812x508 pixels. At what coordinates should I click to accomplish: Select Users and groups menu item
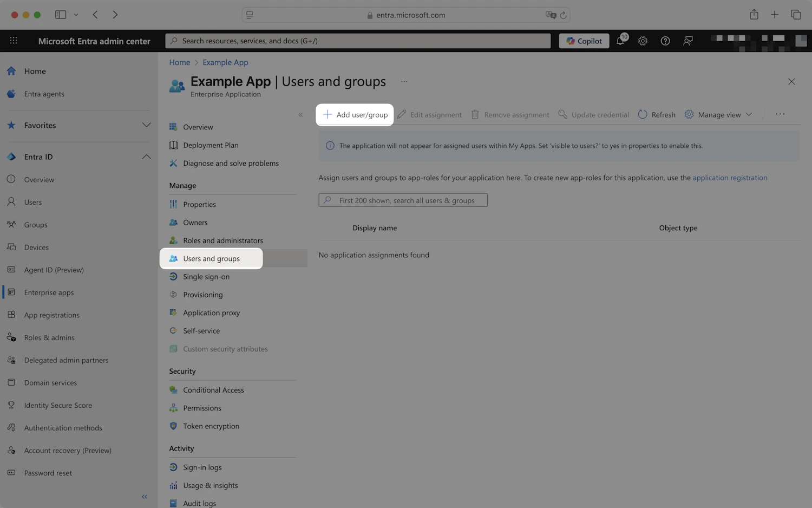211,258
